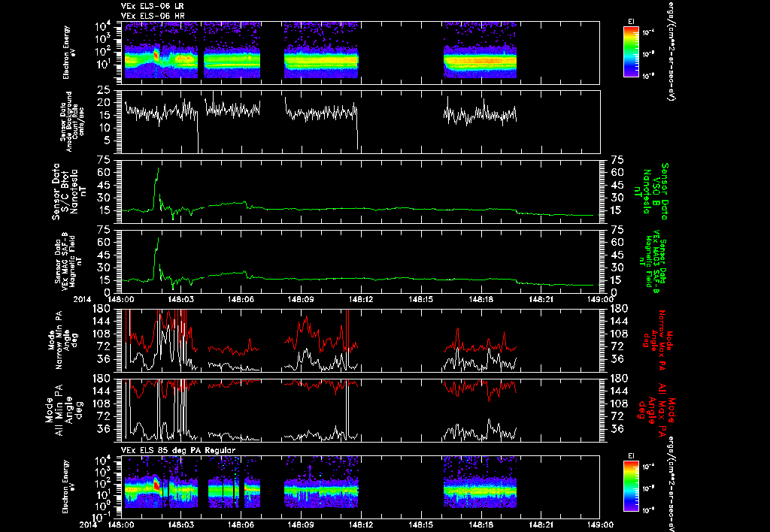770x532 pixels.
Task: Click the top spectrogram rainbow color bar
Action: click(x=631, y=52)
